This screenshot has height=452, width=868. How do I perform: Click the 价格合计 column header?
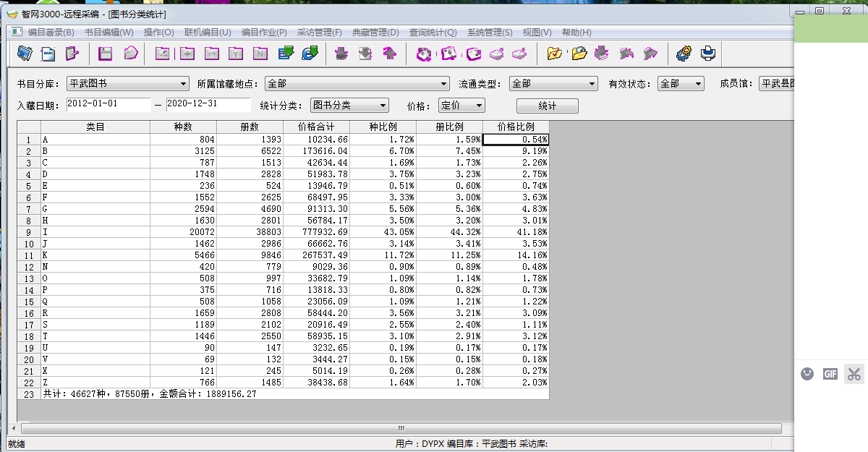[317, 127]
